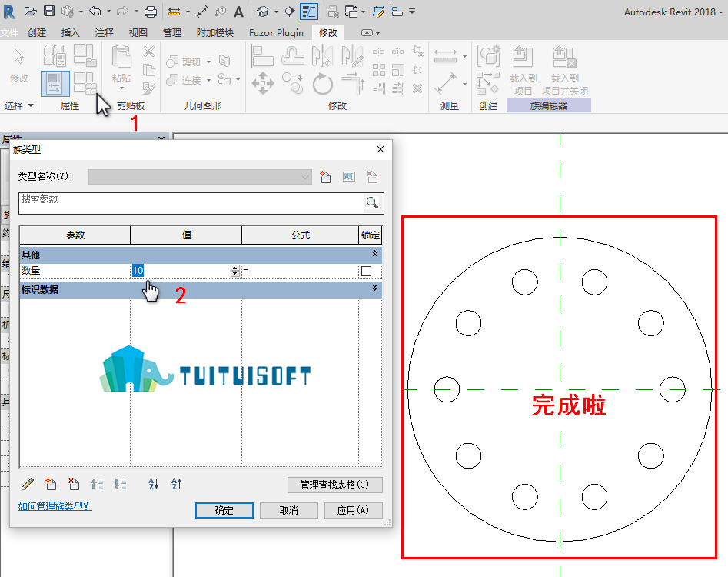The image size is (728, 577).
Task: Click the spinner beside the 数量 value
Action: [235, 270]
